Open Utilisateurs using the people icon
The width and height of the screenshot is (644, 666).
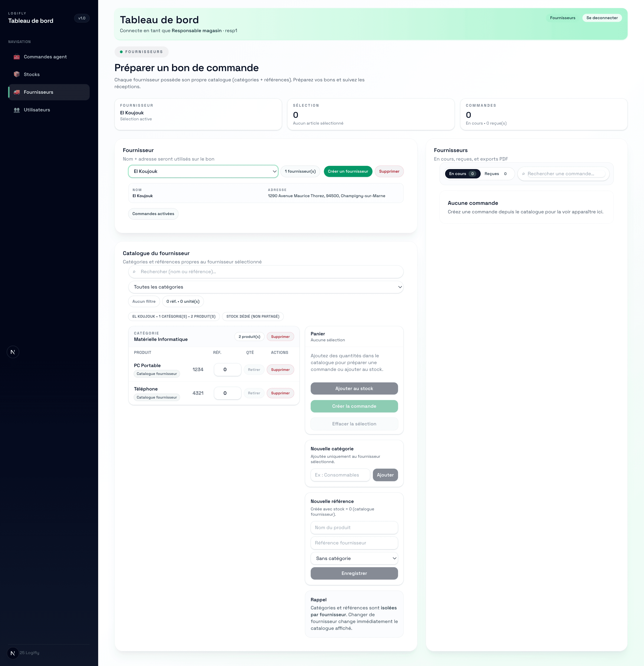coord(17,109)
